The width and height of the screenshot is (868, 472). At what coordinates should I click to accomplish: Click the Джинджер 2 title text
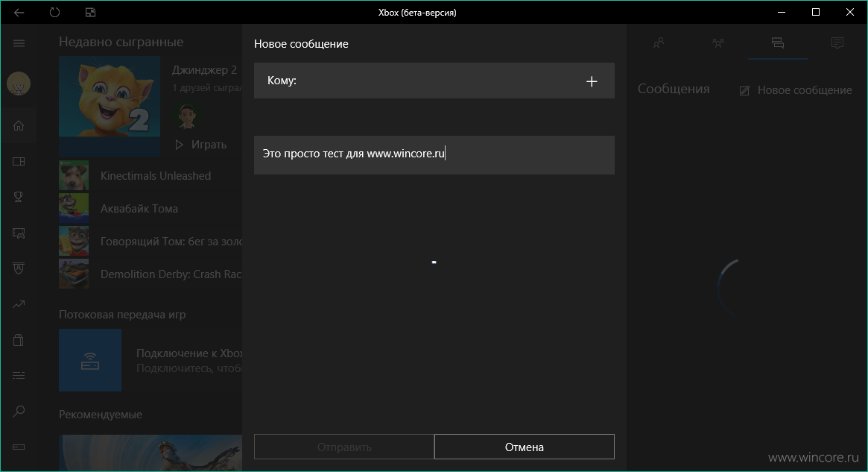pos(204,70)
